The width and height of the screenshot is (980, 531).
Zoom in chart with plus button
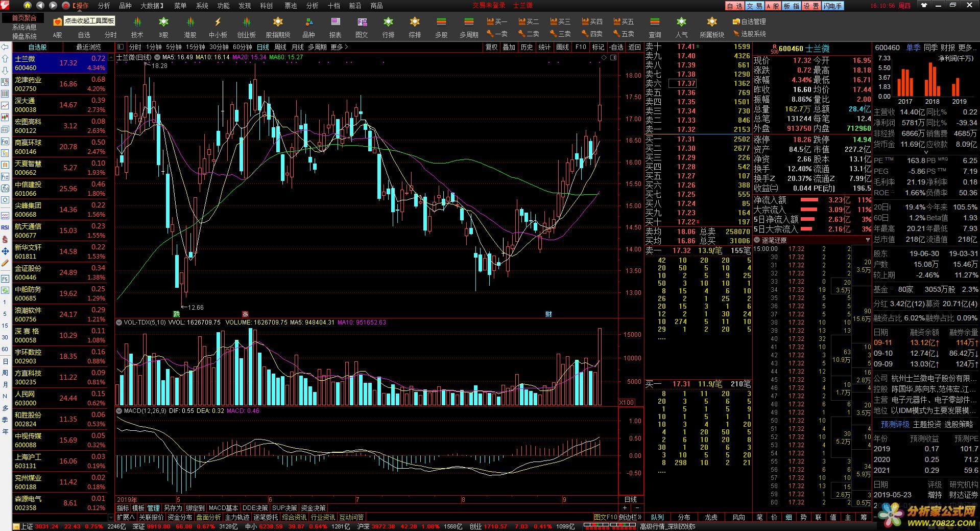[x=625, y=508]
